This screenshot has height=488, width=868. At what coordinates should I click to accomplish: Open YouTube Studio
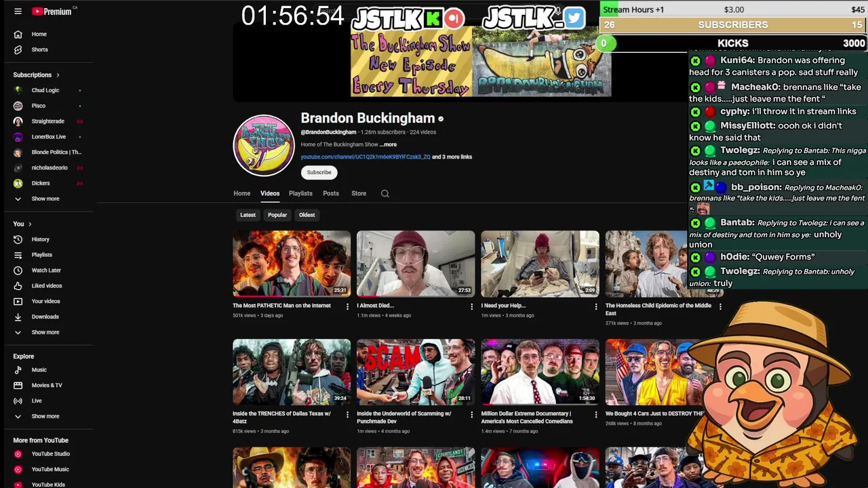click(50, 454)
